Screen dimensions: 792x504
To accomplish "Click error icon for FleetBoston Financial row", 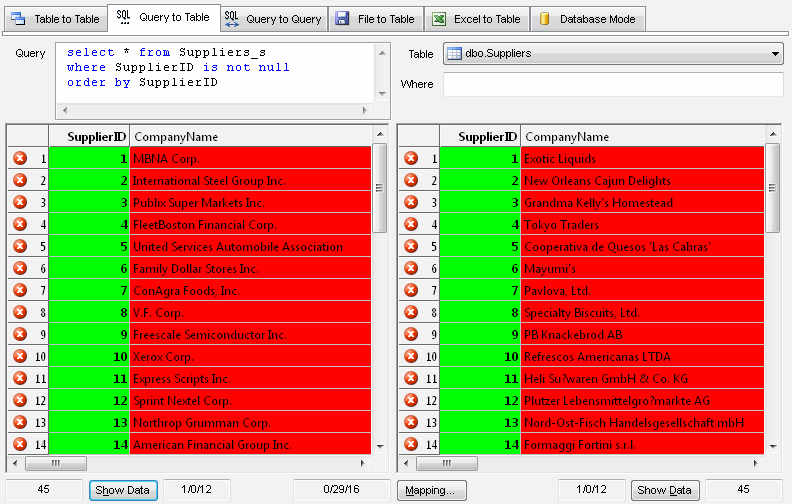I will tap(20, 224).
